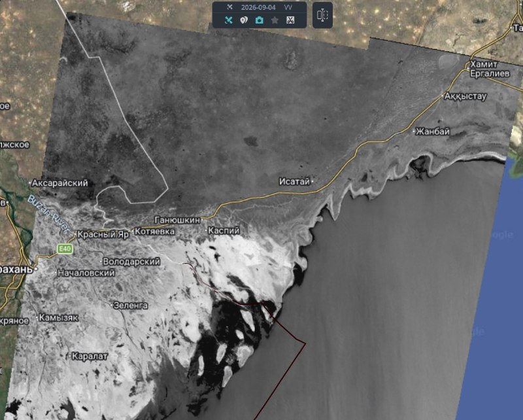Select the Аккыстау label on the map
The image size is (523, 420).
pos(465,96)
